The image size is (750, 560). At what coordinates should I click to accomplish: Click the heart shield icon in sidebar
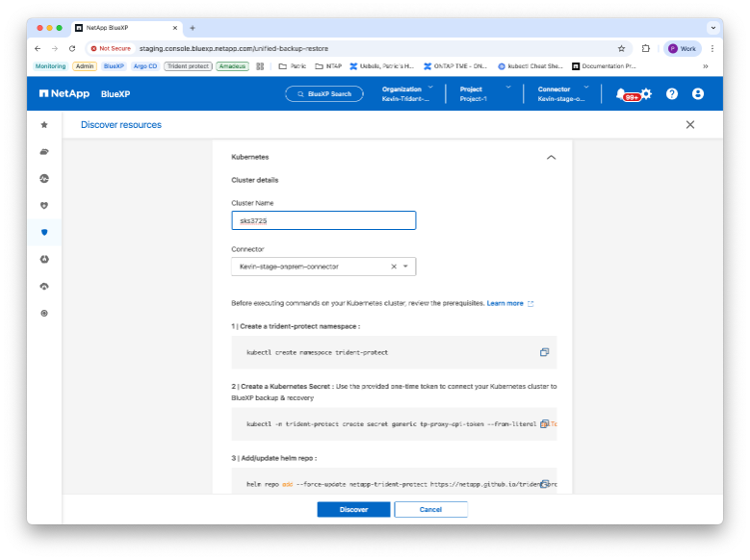pos(44,206)
